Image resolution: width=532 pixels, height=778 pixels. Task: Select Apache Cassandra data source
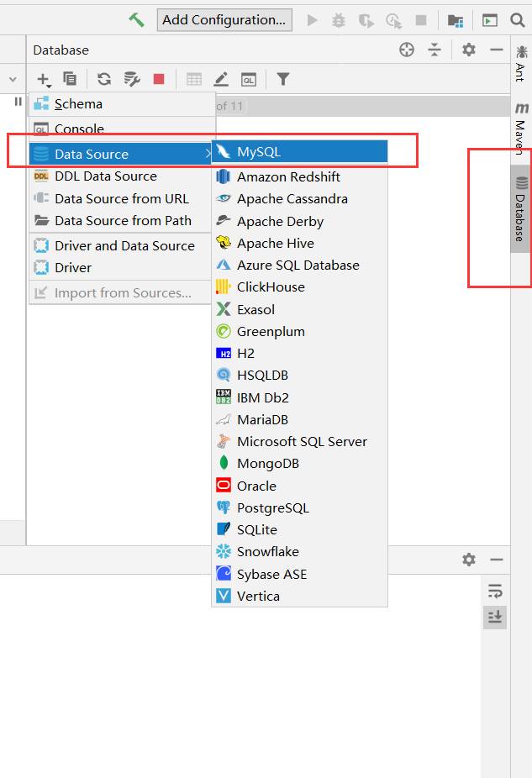[x=300, y=198]
